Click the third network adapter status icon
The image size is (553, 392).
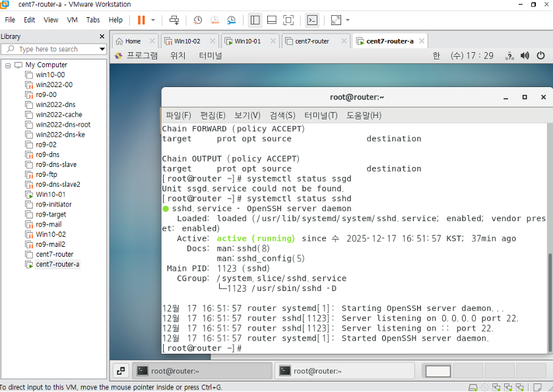coord(519,388)
